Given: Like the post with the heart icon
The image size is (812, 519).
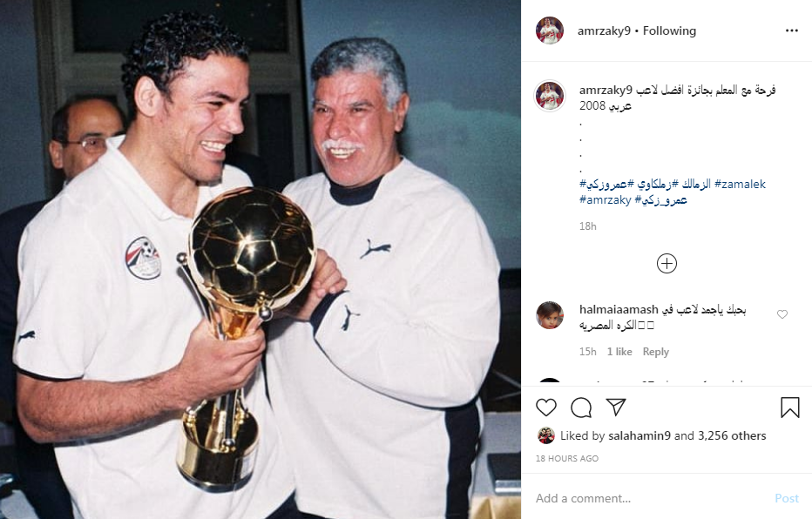Looking at the screenshot, I should (x=545, y=408).
